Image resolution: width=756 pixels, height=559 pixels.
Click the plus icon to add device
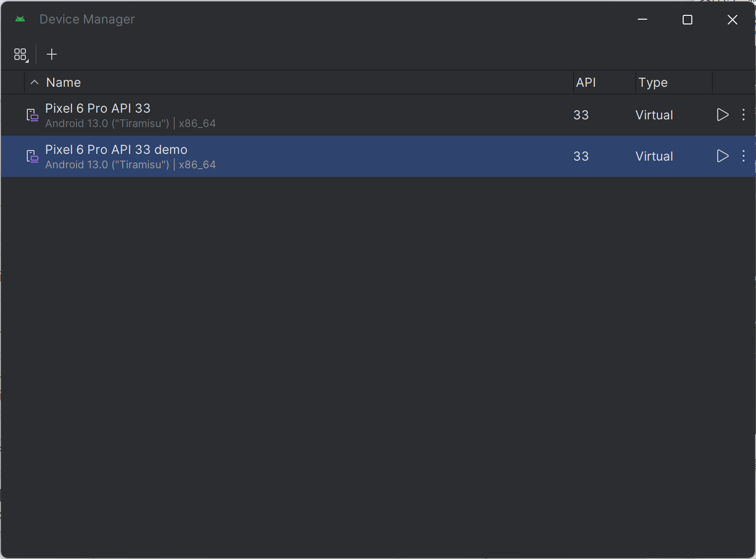pos(52,55)
